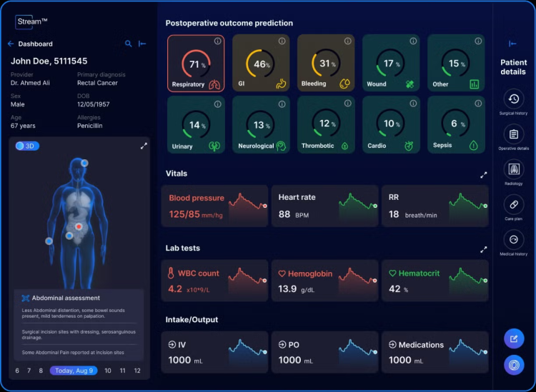Click the search icon next to Dashboard
Viewport: 536px width, 392px height.
(x=129, y=44)
